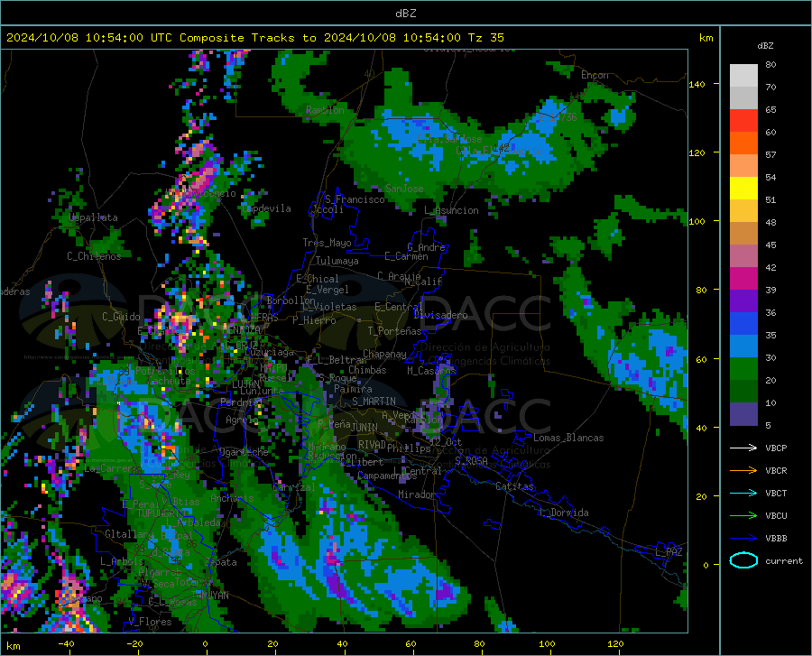
Task: Click the '-40' mark on bottom axis
Action: point(66,643)
